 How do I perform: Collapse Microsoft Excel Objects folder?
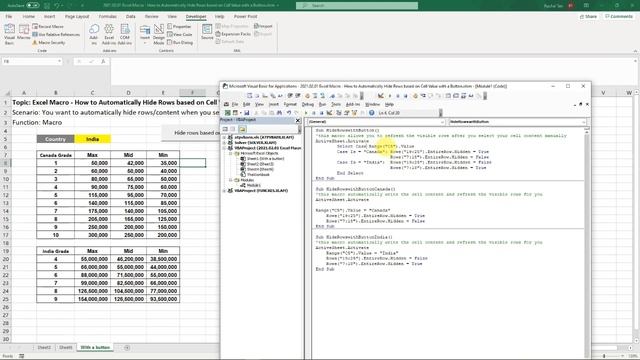click(x=231, y=153)
